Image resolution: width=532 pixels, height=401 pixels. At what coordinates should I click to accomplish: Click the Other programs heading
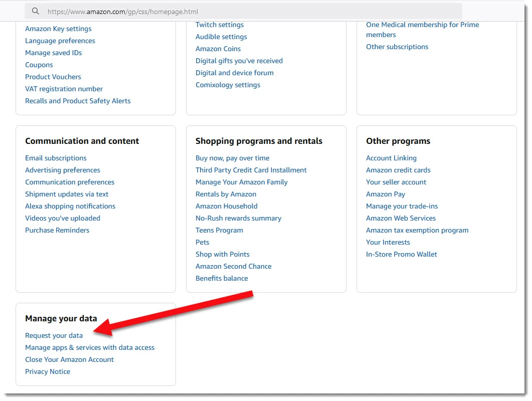coord(398,141)
